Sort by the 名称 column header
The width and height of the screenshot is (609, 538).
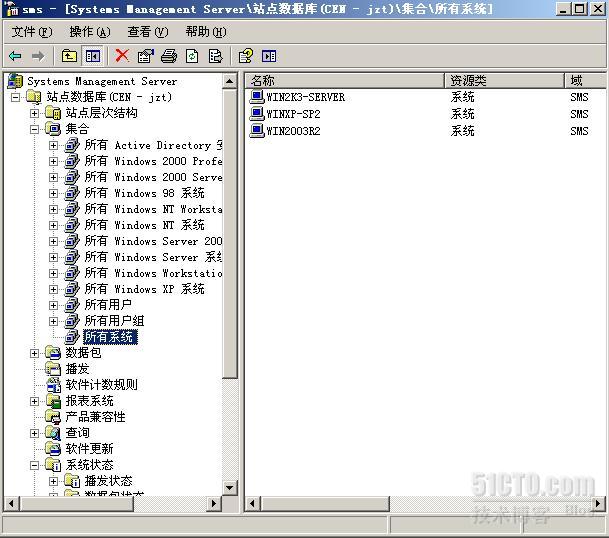click(345, 81)
